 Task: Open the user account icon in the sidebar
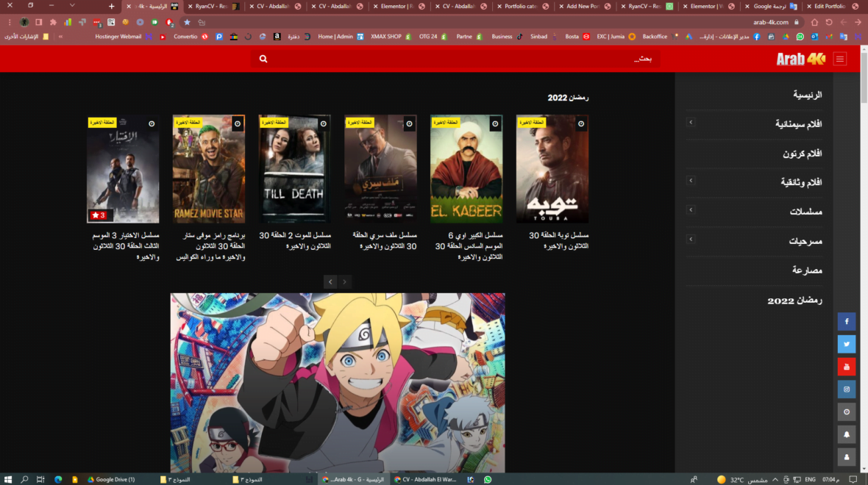coord(847,457)
